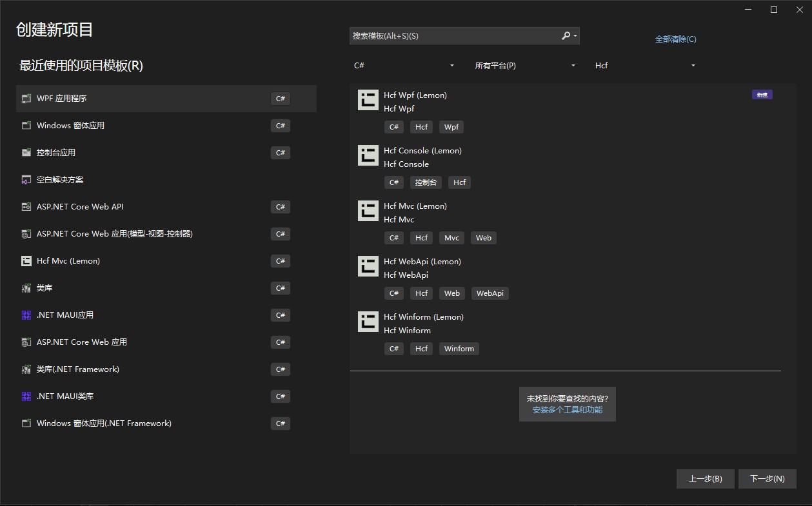Click the Windows 窗体应用(.NET Framework) icon
812x506 pixels.
26,423
